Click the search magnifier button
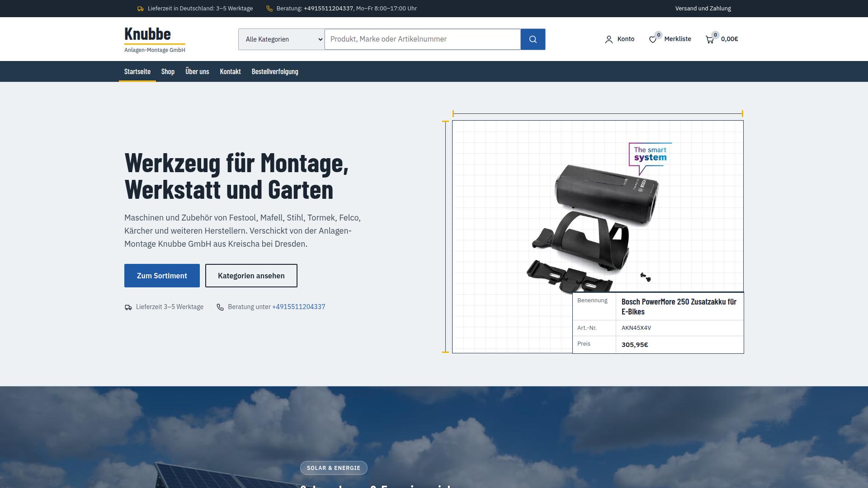The image size is (868, 488). tap(533, 39)
